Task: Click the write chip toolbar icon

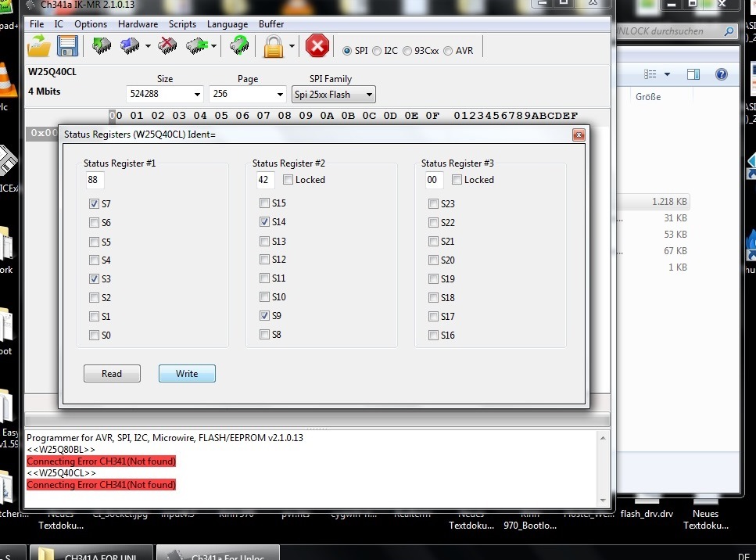Action: point(130,46)
